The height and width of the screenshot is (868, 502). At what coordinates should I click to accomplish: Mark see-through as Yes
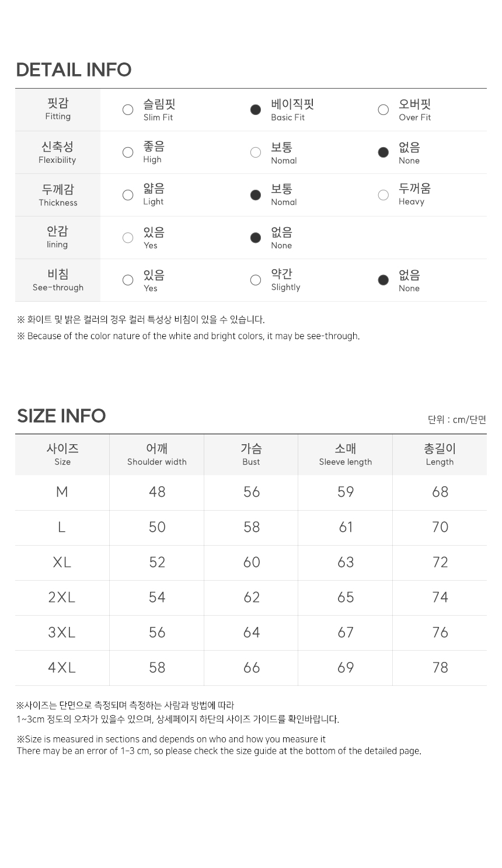coord(128,280)
